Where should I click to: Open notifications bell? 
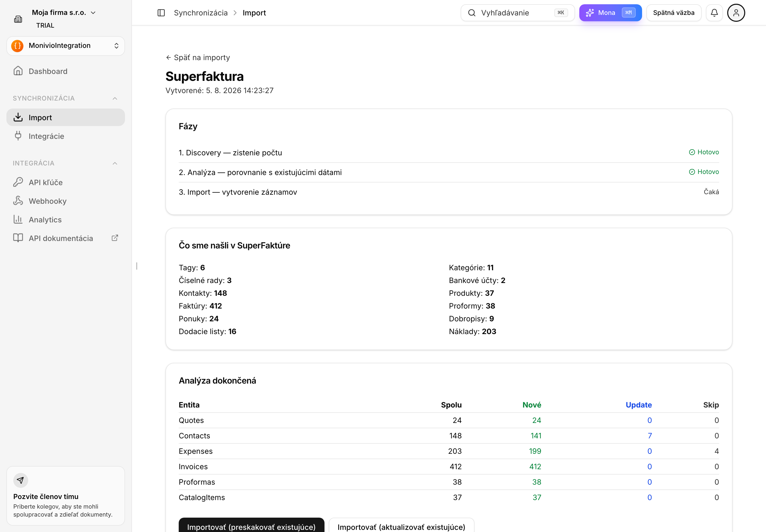coord(714,13)
